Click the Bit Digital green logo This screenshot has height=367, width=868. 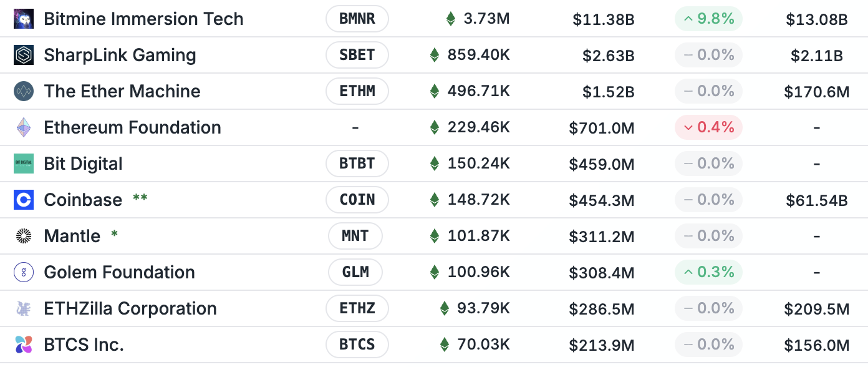[24, 164]
